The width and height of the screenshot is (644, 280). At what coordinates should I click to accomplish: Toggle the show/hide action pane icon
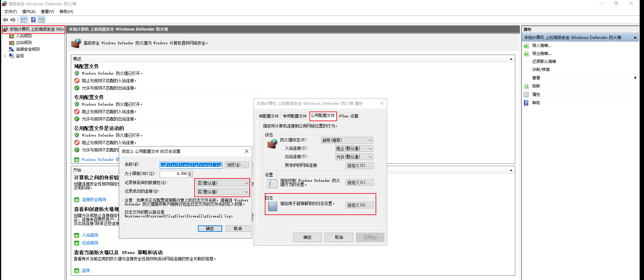pos(42,20)
